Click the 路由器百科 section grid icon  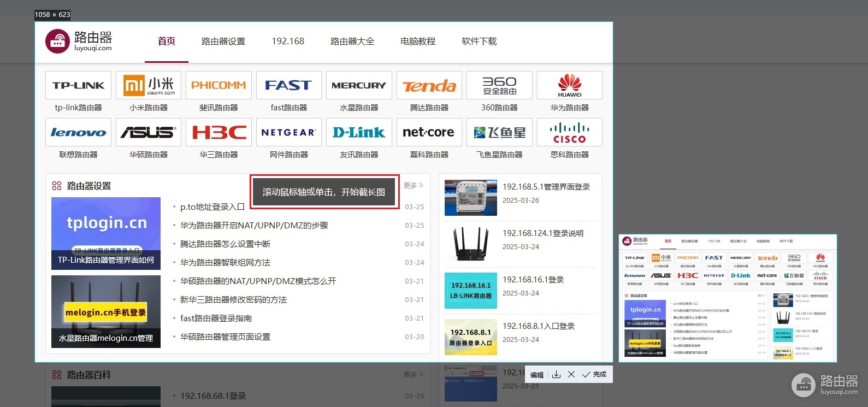(57, 375)
